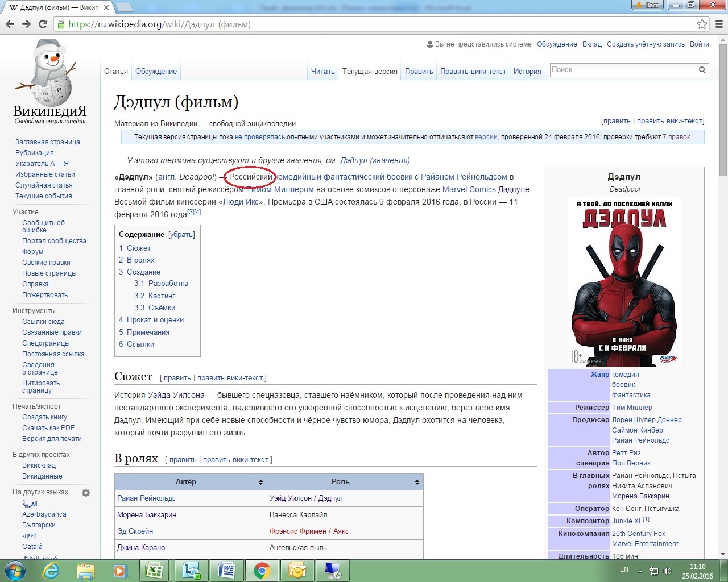Hide the contents box via 'убрать'

181,234
